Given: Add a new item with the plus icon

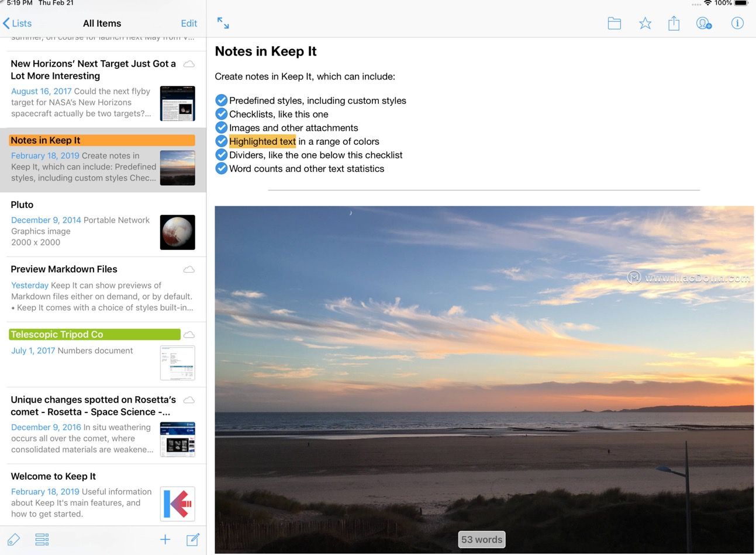Looking at the screenshot, I should [x=165, y=539].
